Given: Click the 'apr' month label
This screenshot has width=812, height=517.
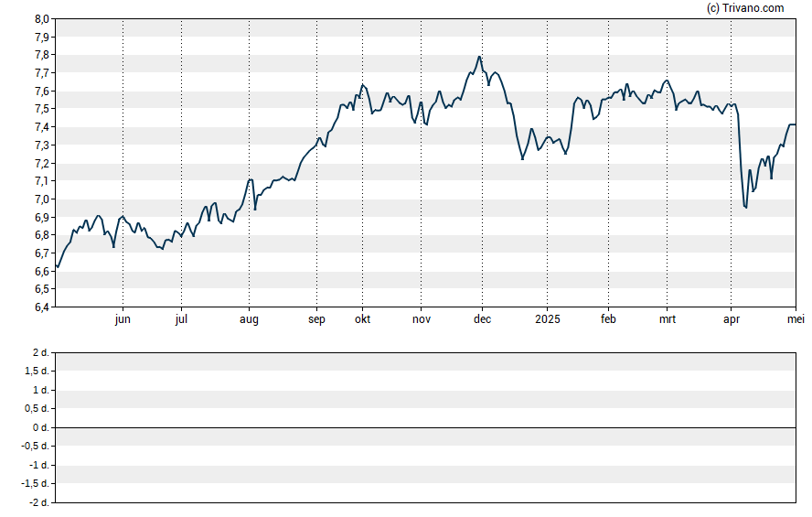Looking at the screenshot, I should click(732, 319).
